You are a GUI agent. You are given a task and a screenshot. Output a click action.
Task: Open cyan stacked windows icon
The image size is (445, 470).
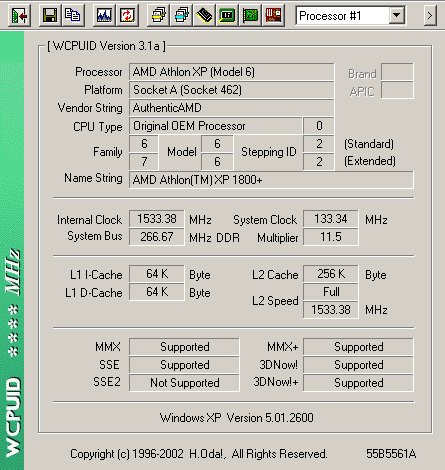click(181, 15)
